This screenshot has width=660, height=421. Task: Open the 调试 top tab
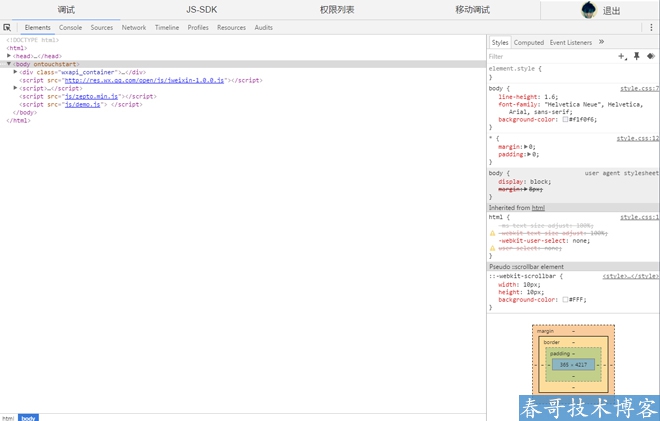[x=66, y=10]
